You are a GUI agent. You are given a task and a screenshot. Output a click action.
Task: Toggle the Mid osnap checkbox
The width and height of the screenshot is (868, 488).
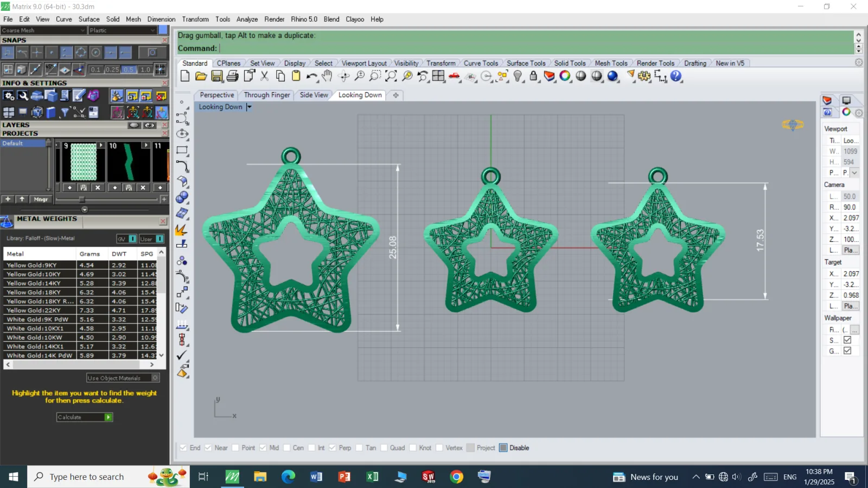click(x=263, y=448)
